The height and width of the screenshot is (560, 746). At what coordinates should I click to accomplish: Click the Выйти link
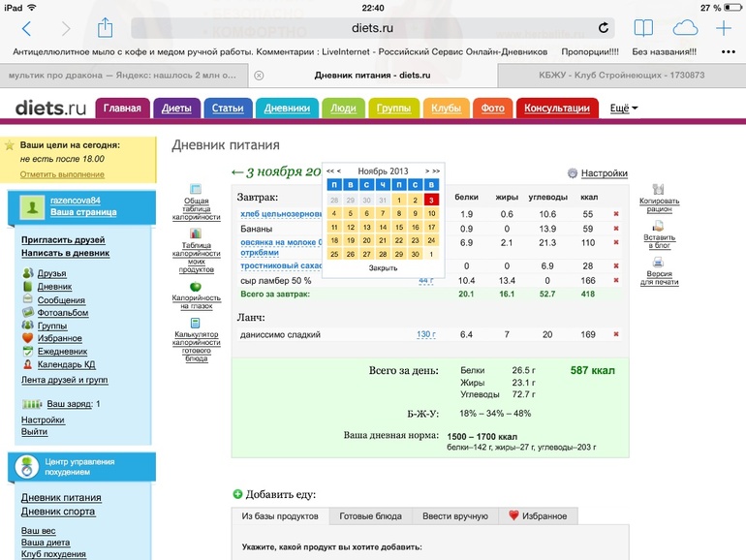tap(34, 431)
